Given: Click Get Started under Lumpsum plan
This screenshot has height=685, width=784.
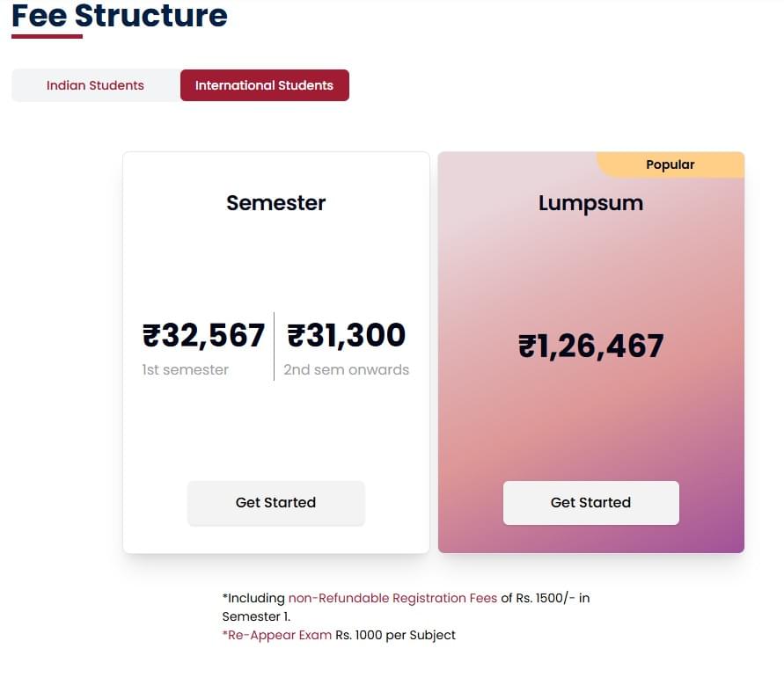Looking at the screenshot, I should pos(590,503).
